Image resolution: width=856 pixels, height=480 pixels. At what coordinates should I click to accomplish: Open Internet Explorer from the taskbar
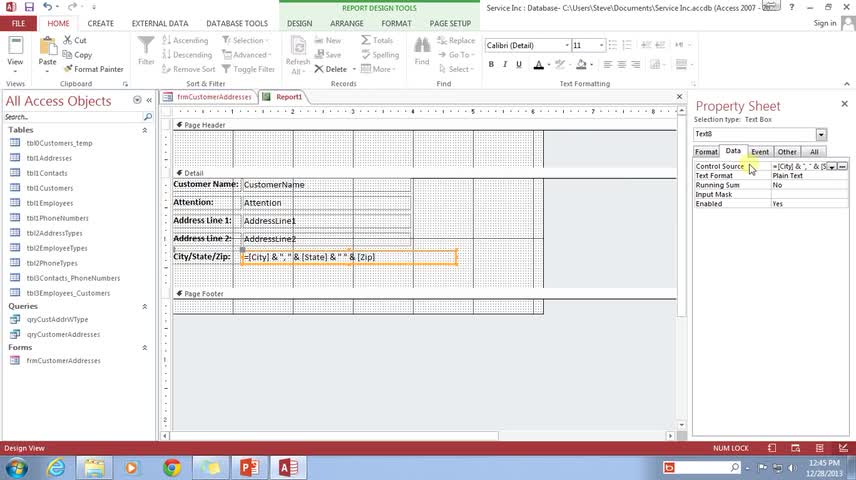56,467
